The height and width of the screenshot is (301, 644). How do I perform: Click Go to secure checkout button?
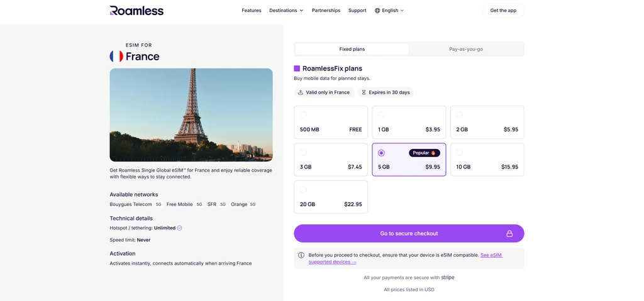(x=409, y=233)
